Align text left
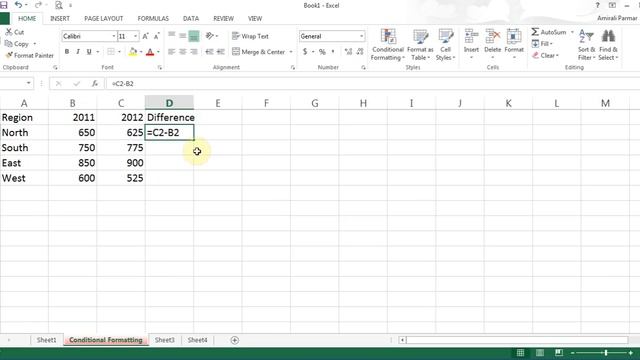 (171, 52)
